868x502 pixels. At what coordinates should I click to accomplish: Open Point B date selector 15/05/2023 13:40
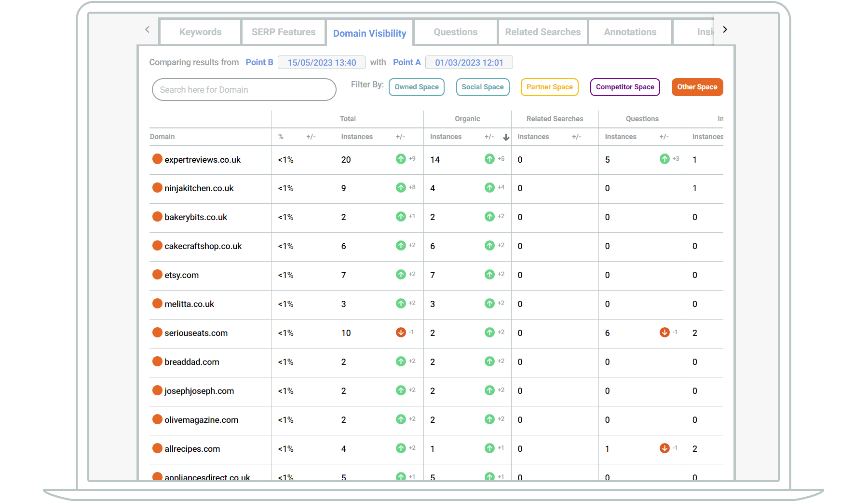pyautogui.click(x=322, y=63)
